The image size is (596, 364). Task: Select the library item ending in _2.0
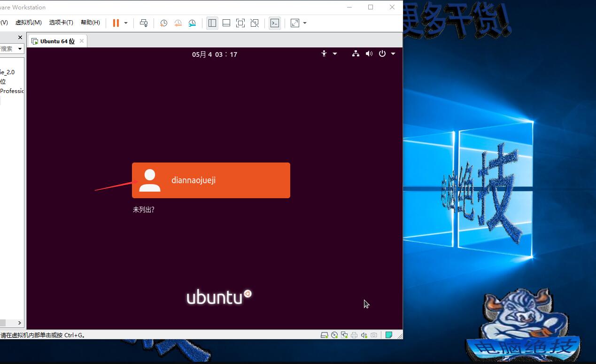coord(8,72)
